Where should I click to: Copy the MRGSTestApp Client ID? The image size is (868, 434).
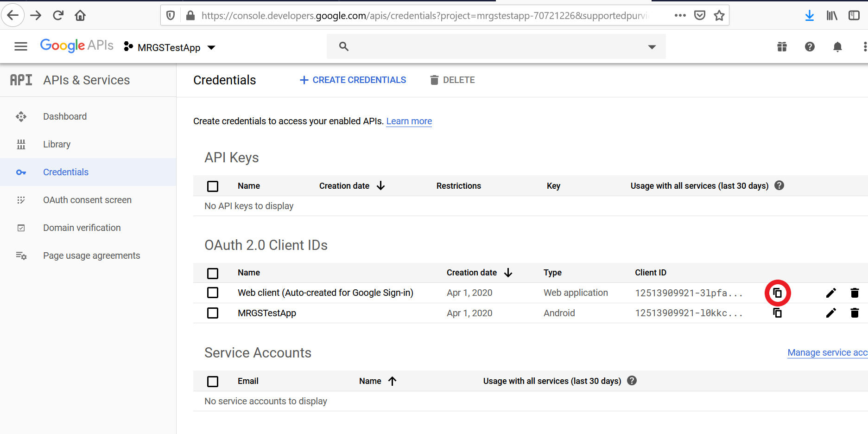tap(777, 313)
